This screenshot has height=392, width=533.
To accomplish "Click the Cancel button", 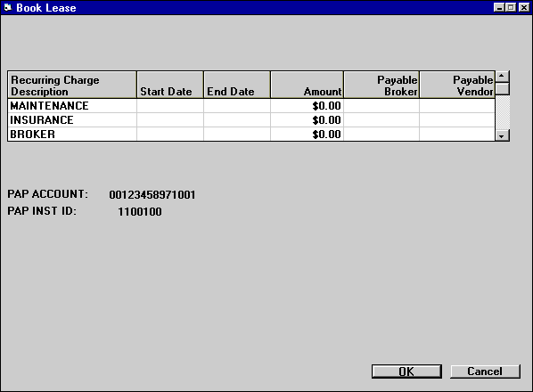I will 485,372.
